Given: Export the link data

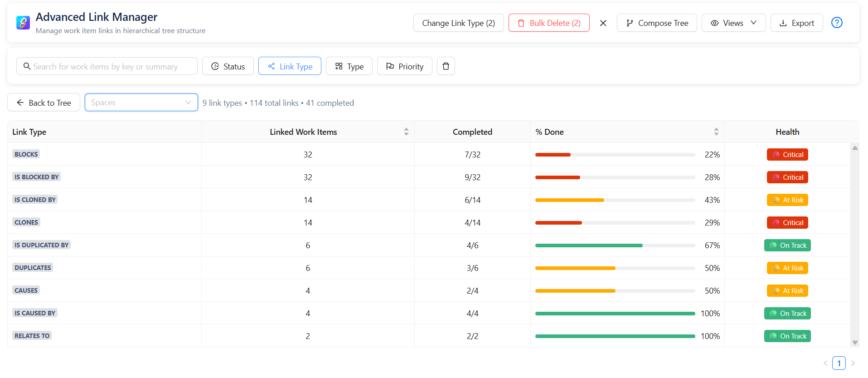Looking at the screenshot, I should click(x=796, y=23).
